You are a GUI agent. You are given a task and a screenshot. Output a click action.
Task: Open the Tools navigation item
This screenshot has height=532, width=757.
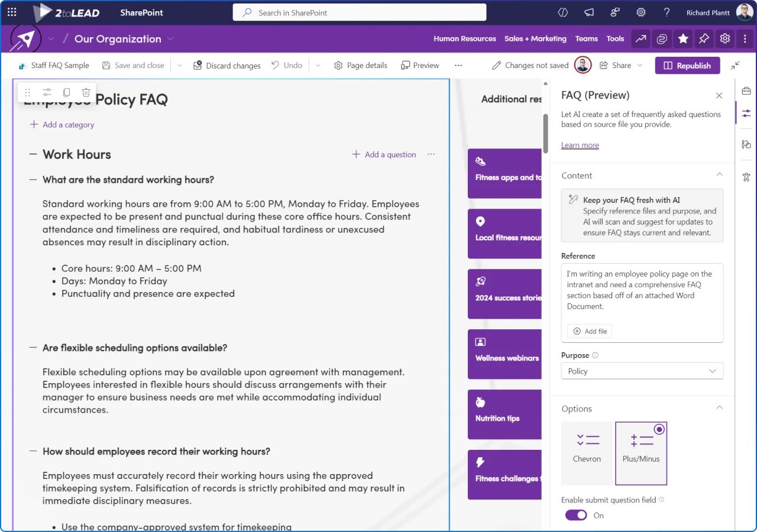click(x=615, y=39)
